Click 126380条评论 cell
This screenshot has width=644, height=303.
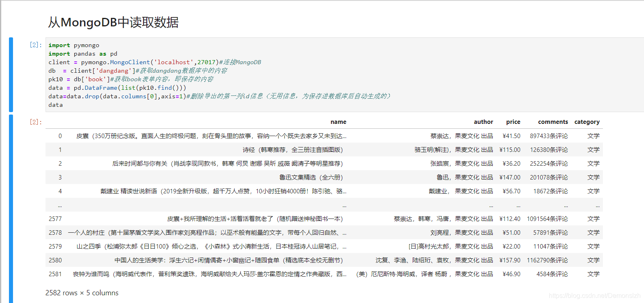click(x=549, y=150)
